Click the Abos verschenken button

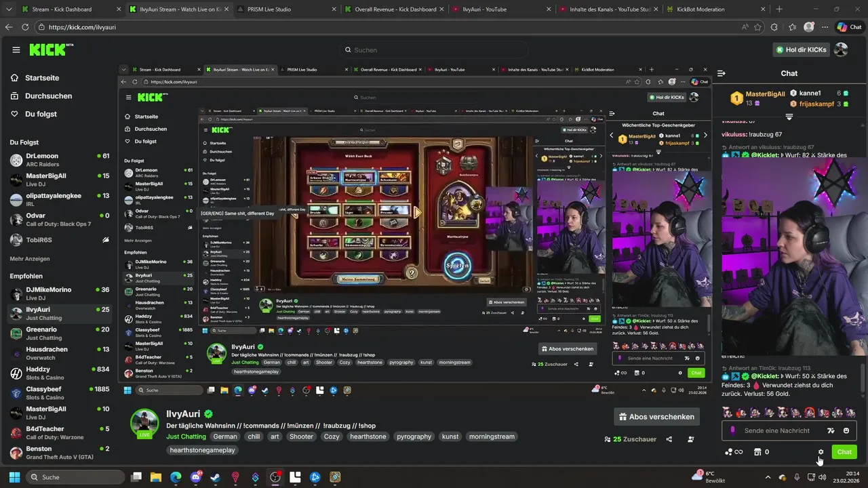(656, 417)
